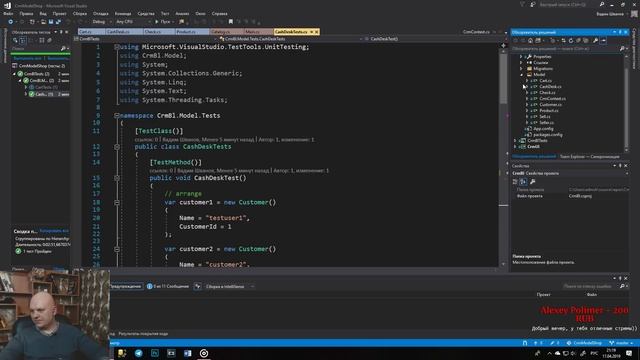Collapse the namespace CrmBl.Model.Tests code block

click(x=117, y=116)
